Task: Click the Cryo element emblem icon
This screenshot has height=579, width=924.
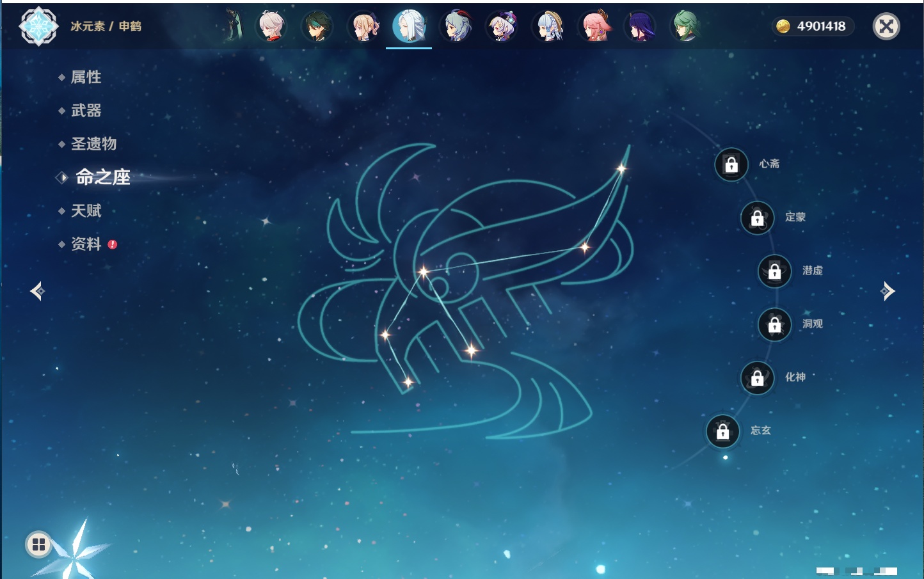Action: click(39, 26)
